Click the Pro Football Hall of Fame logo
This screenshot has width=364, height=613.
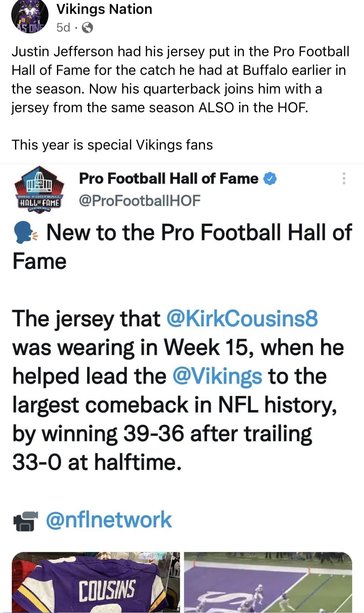click(x=39, y=190)
